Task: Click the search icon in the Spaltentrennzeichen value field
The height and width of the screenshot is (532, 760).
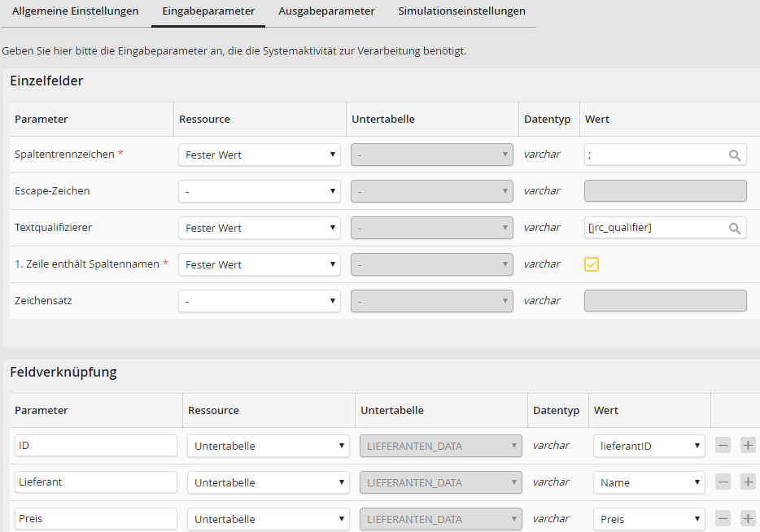Action: 734,155
